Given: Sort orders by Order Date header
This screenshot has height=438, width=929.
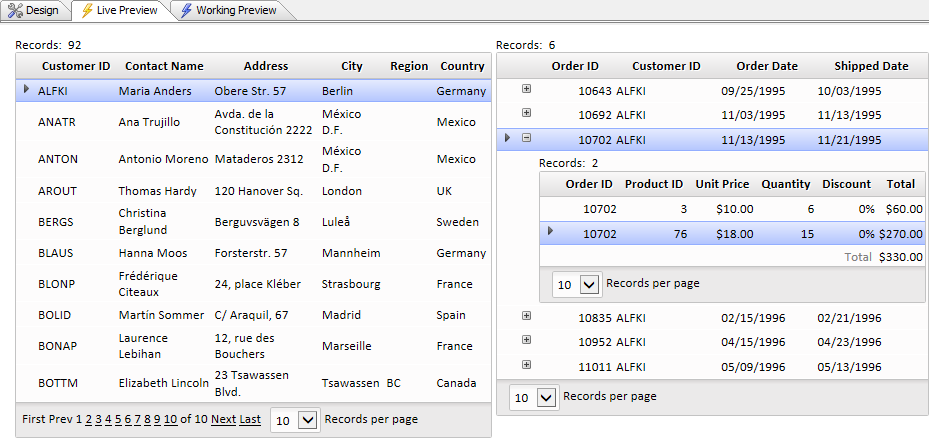Looking at the screenshot, I should pos(767,66).
